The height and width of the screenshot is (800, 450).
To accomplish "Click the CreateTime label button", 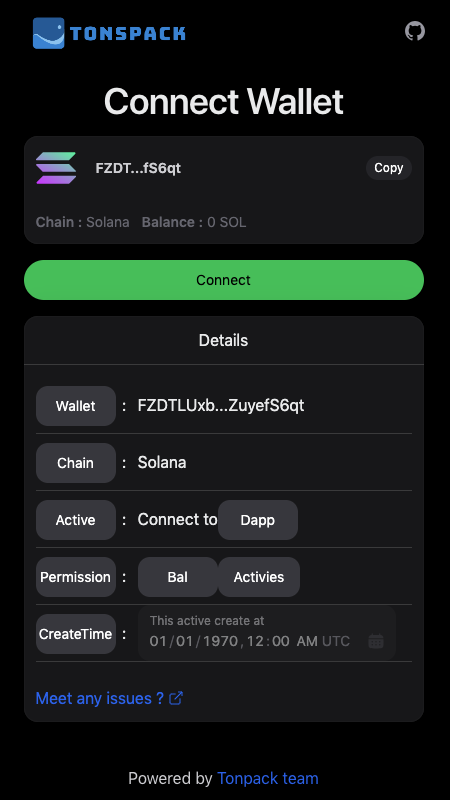I will pyautogui.click(x=76, y=634).
